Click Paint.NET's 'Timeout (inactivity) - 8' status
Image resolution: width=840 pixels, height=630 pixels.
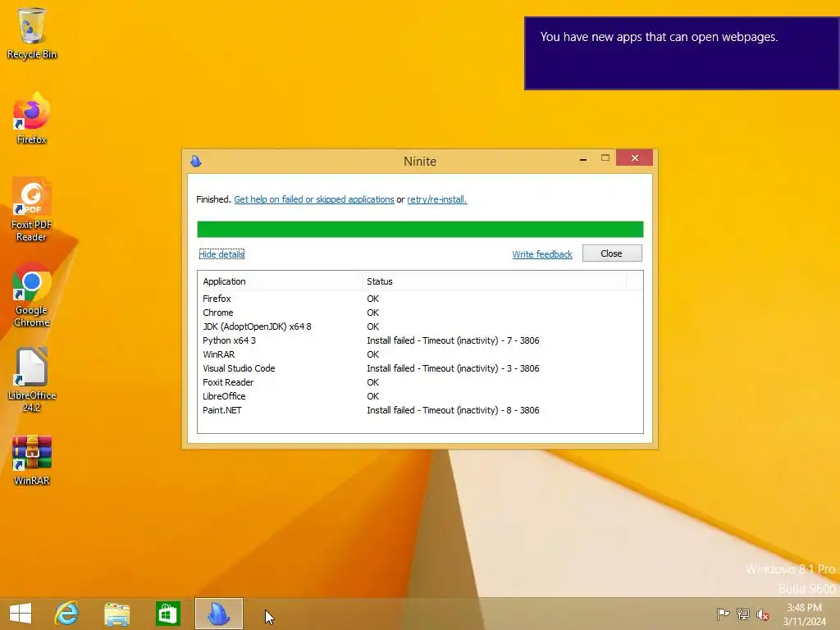[x=467, y=410]
